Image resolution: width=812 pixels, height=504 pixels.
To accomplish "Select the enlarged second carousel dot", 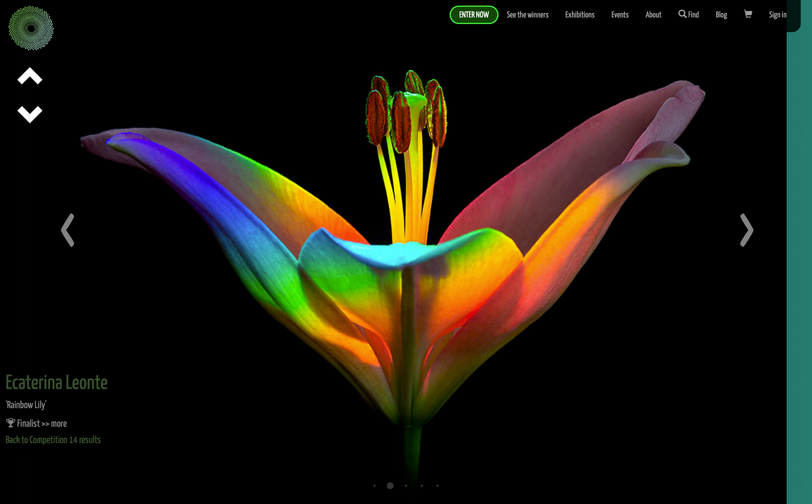I will (390, 485).
